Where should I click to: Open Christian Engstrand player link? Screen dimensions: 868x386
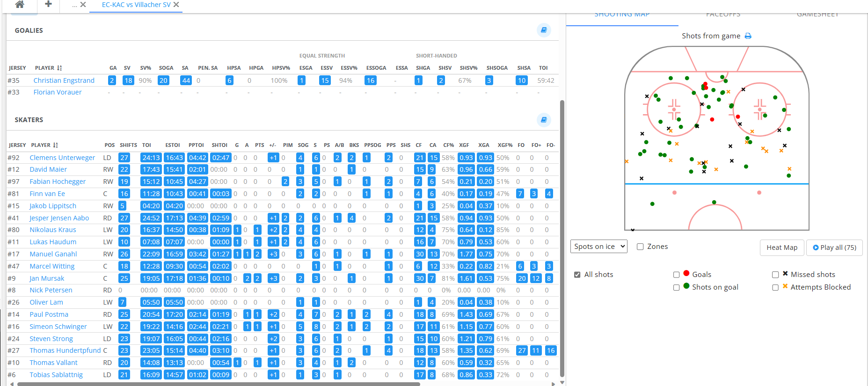point(64,80)
